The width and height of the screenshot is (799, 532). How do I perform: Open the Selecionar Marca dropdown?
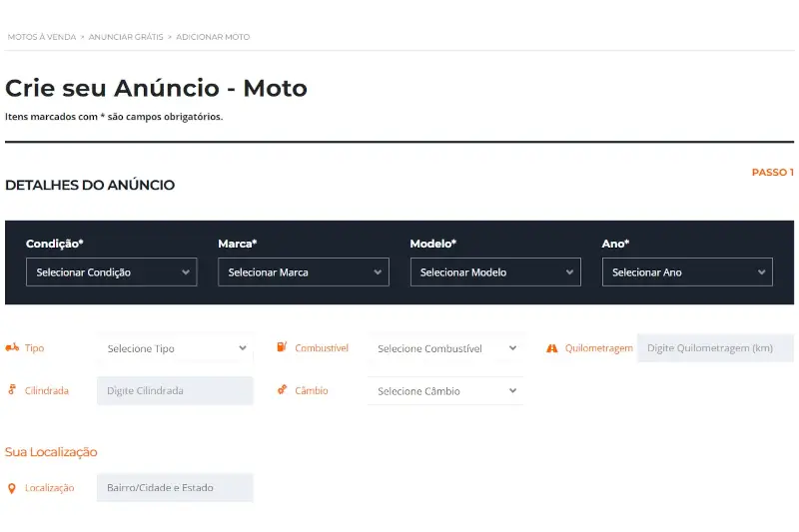point(304,272)
